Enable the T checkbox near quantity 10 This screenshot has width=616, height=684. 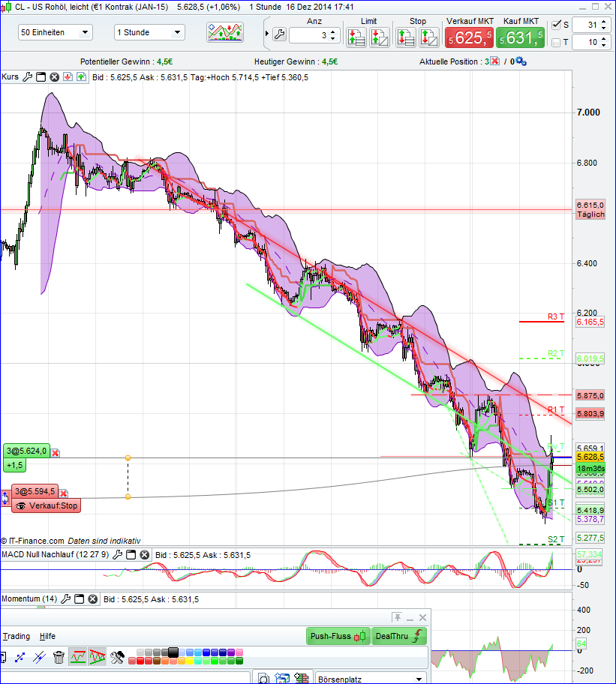(x=557, y=42)
